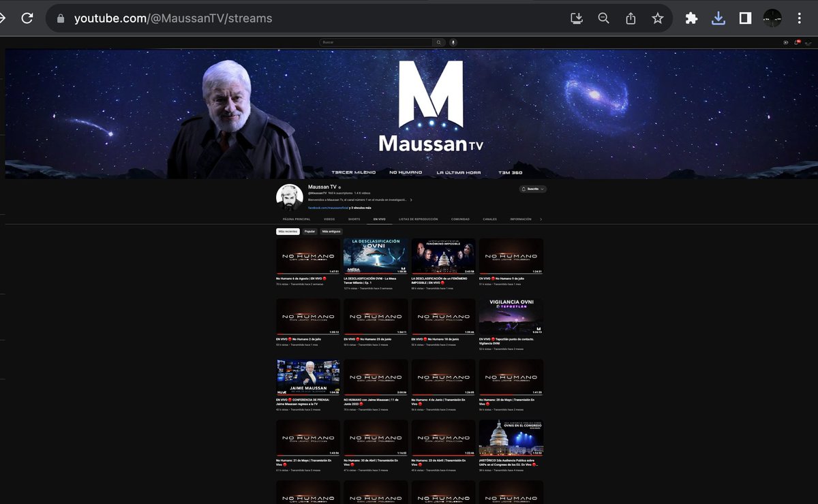Click 'y 3 vínculos más' link

pyautogui.click(x=361, y=208)
